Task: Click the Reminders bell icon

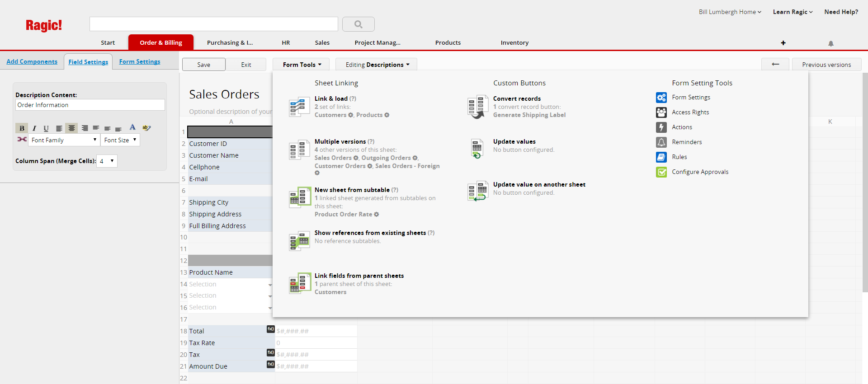Action: (x=661, y=142)
